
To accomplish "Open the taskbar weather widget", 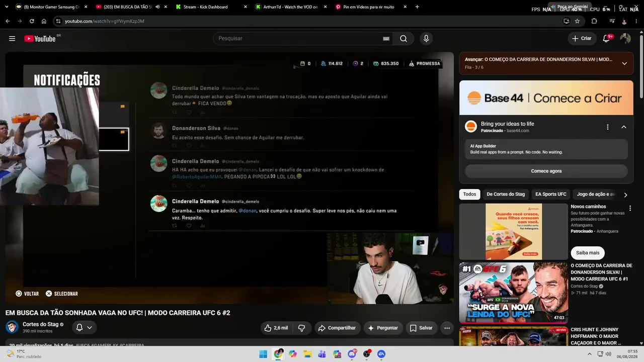I will coord(23,354).
